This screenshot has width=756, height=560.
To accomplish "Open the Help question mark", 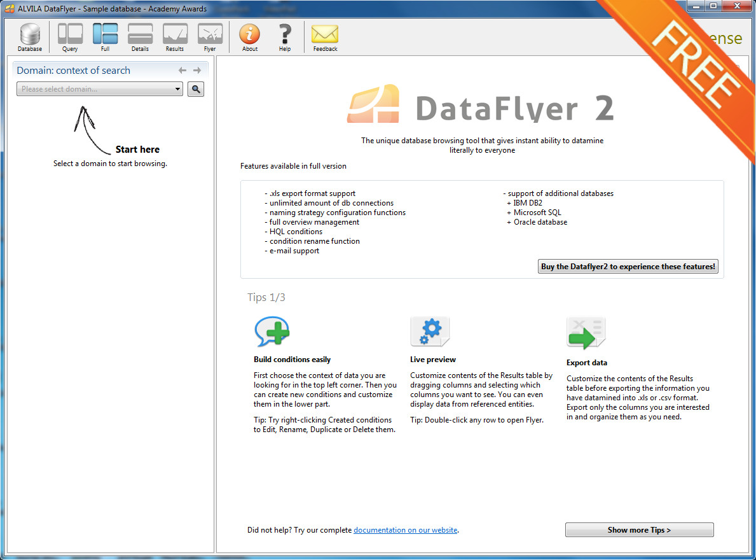I will tap(285, 37).
